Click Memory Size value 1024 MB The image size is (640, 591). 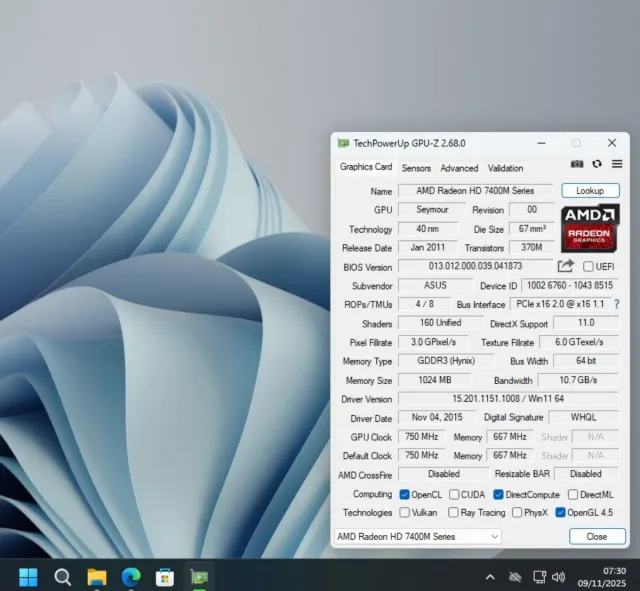tap(435, 380)
